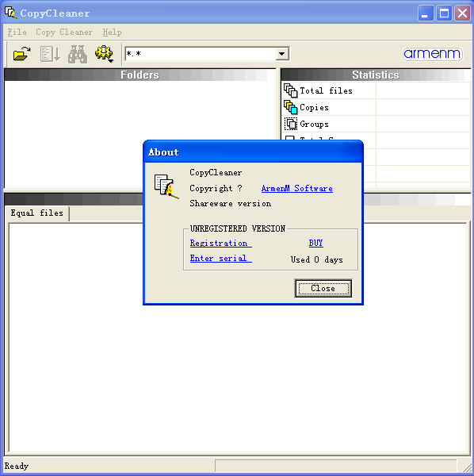This screenshot has height=476, width=474.
Task: Click the Used 0 days text
Action: (x=316, y=260)
